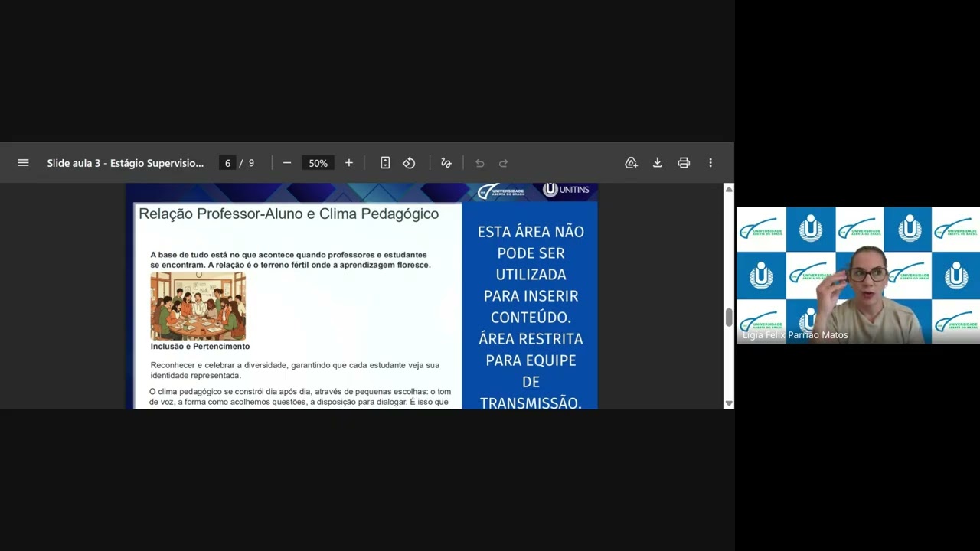Screen dimensions: 980x551
Task: Click the 50% zoom level field
Action: 318,163
